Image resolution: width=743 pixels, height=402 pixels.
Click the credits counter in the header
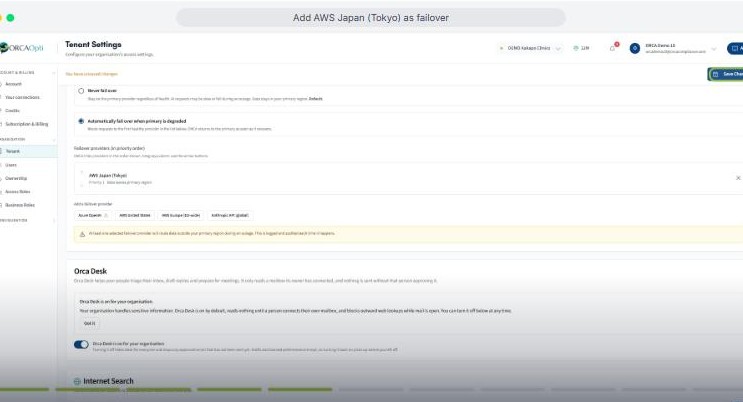(581, 48)
